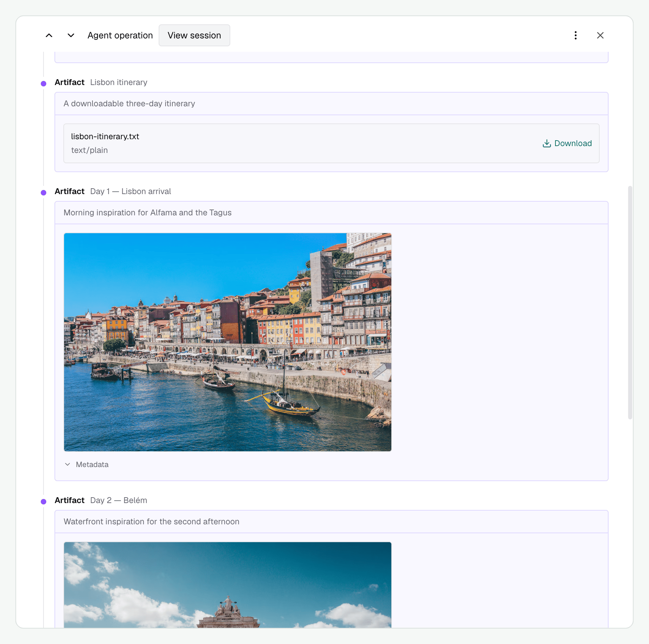
Task: Click the vertical scrollbar on the right
Action: [x=630, y=302]
